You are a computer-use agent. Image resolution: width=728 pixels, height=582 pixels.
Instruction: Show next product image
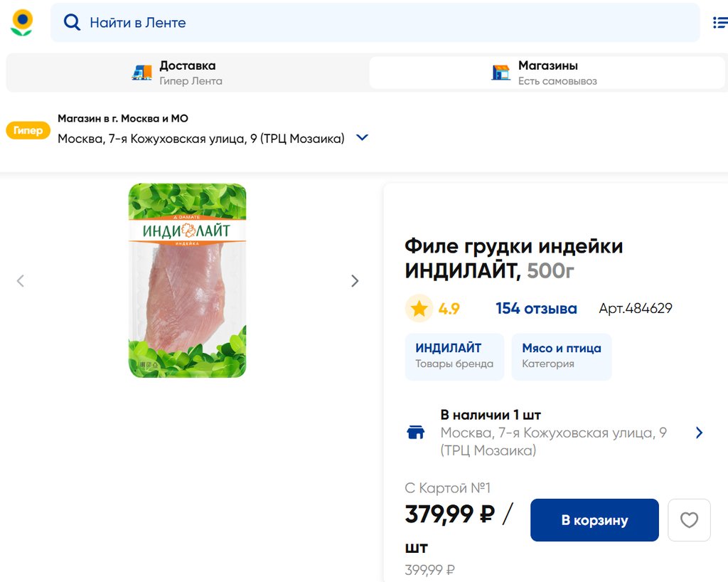point(355,281)
